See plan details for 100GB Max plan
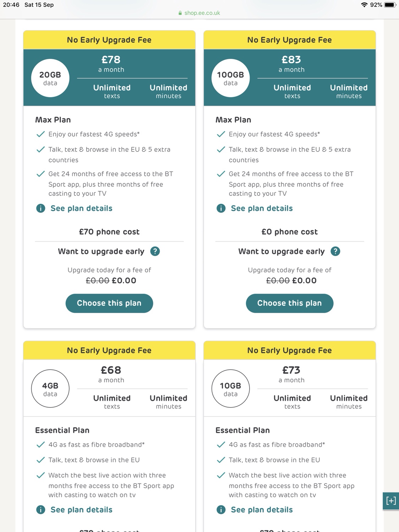Screen dimensions: 399x532 coord(262,209)
